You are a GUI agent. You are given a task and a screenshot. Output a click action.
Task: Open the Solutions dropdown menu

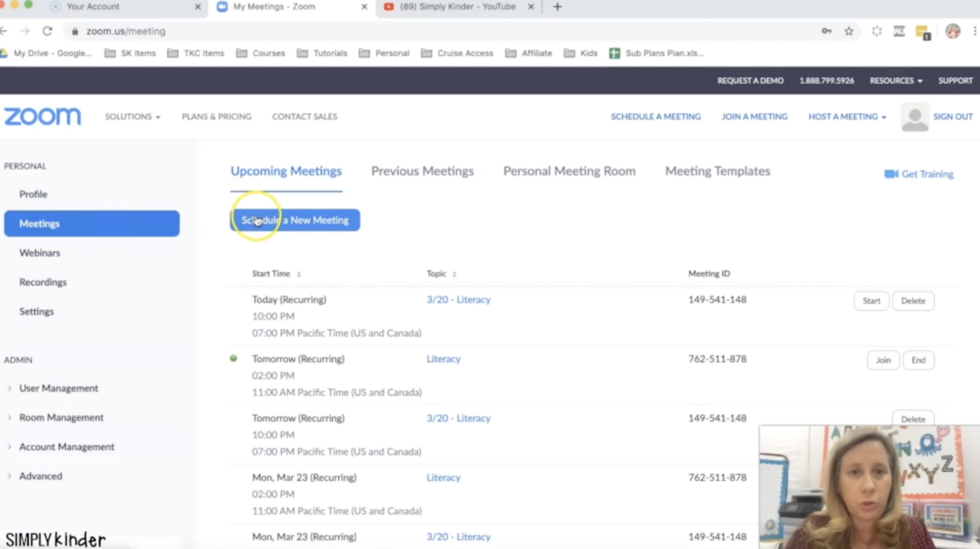(x=132, y=117)
